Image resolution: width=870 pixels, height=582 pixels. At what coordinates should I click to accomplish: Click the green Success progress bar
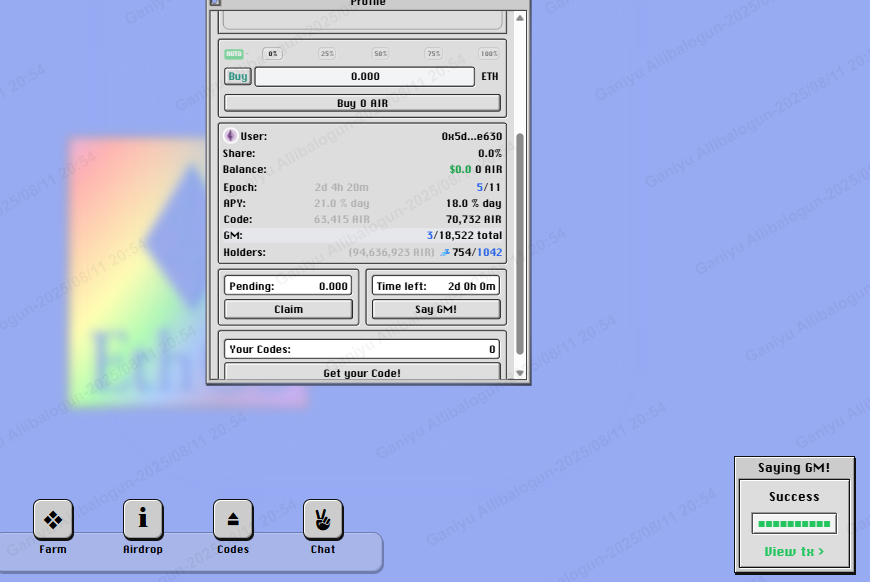(x=794, y=524)
